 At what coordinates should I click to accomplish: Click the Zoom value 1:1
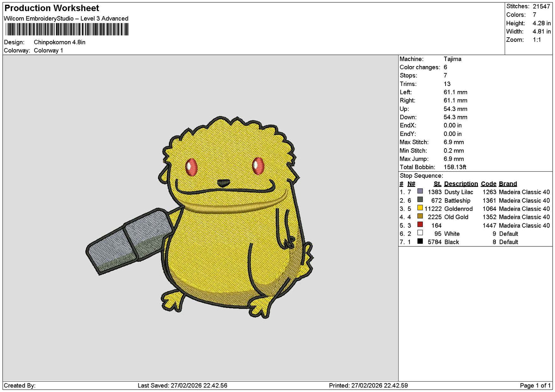pos(537,40)
